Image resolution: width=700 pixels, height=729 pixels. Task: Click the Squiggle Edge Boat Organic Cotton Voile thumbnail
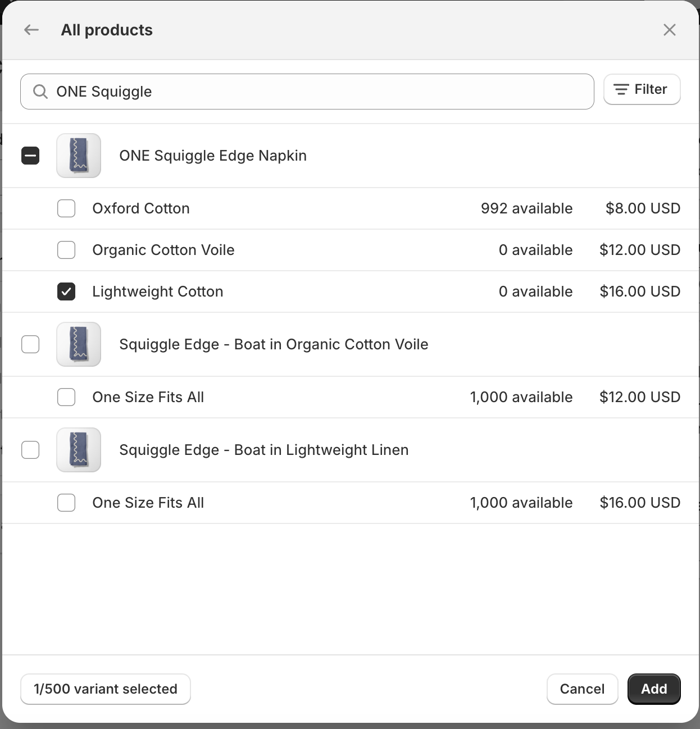[x=78, y=344]
